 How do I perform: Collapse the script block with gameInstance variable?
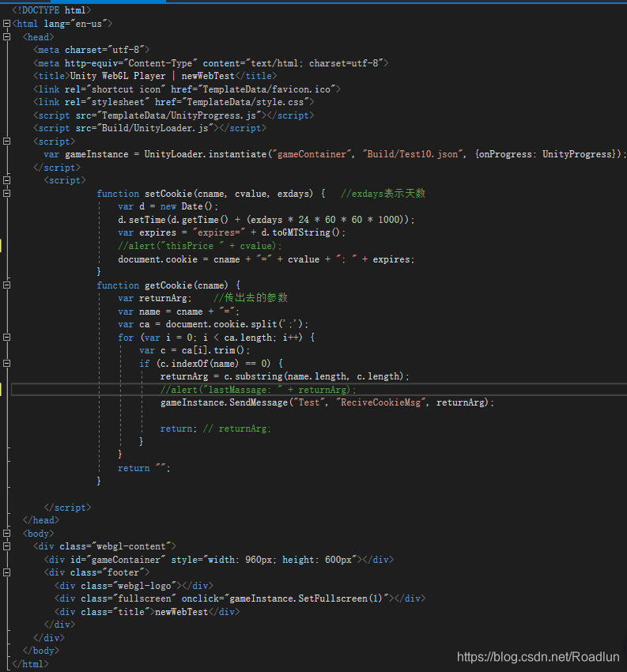[x=6, y=141]
